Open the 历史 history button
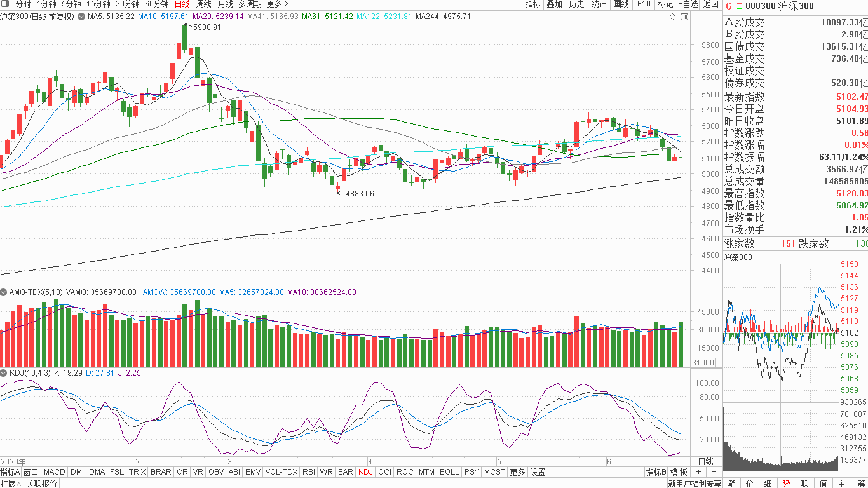This screenshot has width=868, height=488. (576, 4)
